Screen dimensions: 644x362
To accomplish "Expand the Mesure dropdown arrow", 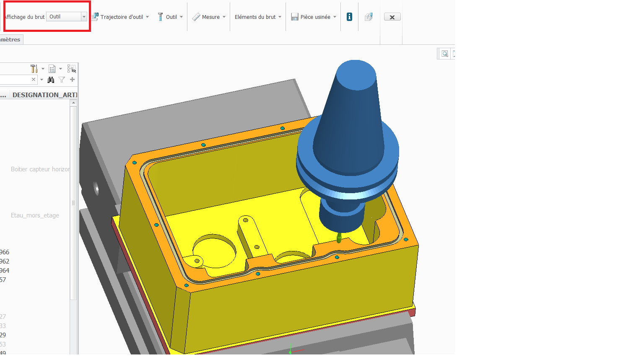I will [x=224, y=17].
